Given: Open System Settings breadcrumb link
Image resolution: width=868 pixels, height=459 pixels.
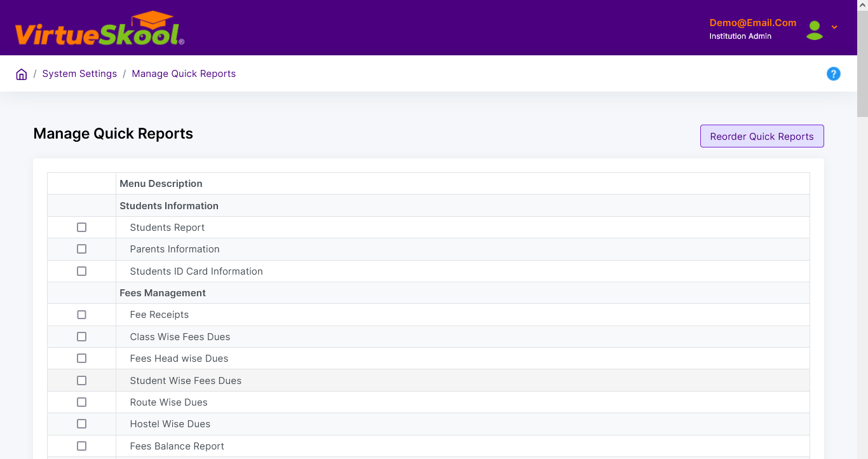Looking at the screenshot, I should pyautogui.click(x=79, y=74).
